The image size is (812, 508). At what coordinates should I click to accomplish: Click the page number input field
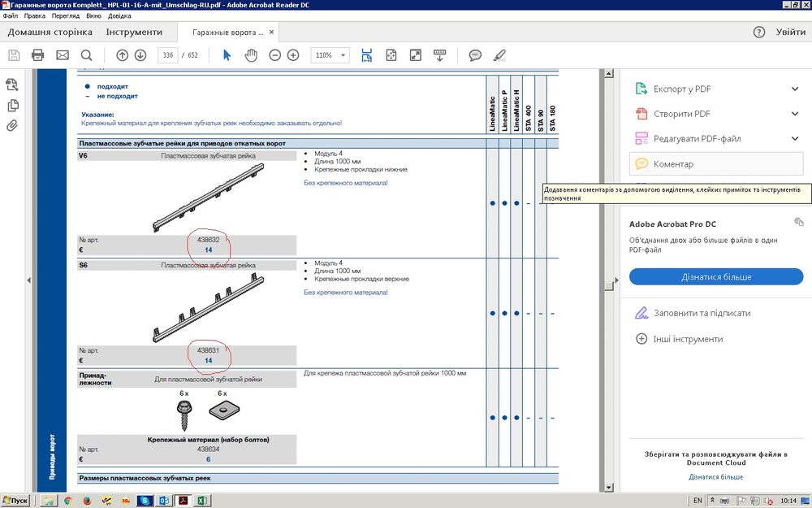(x=168, y=55)
